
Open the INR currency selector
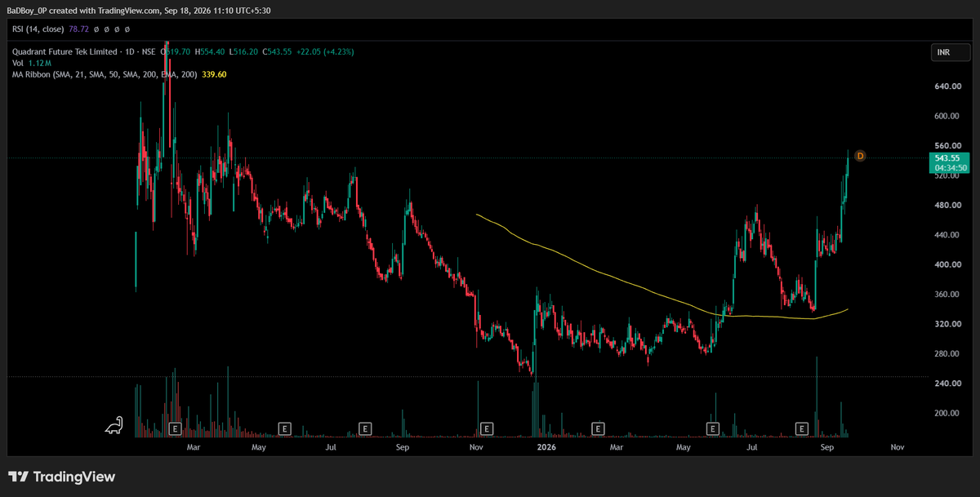tap(951, 52)
